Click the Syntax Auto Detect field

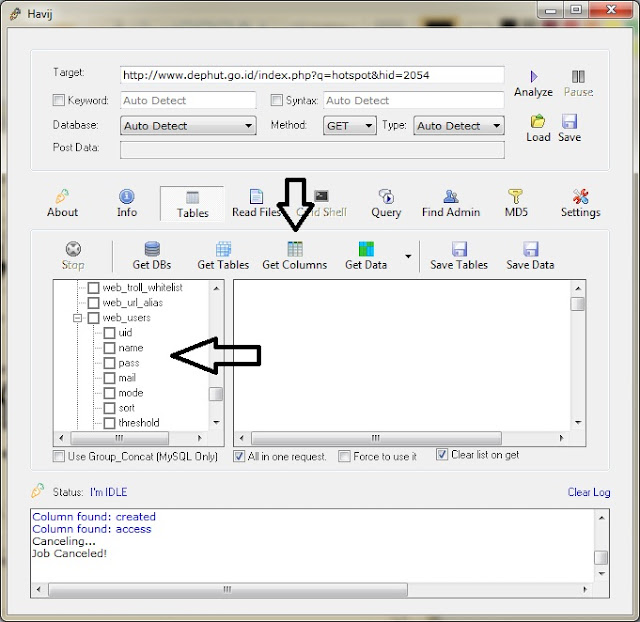[414, 100]
